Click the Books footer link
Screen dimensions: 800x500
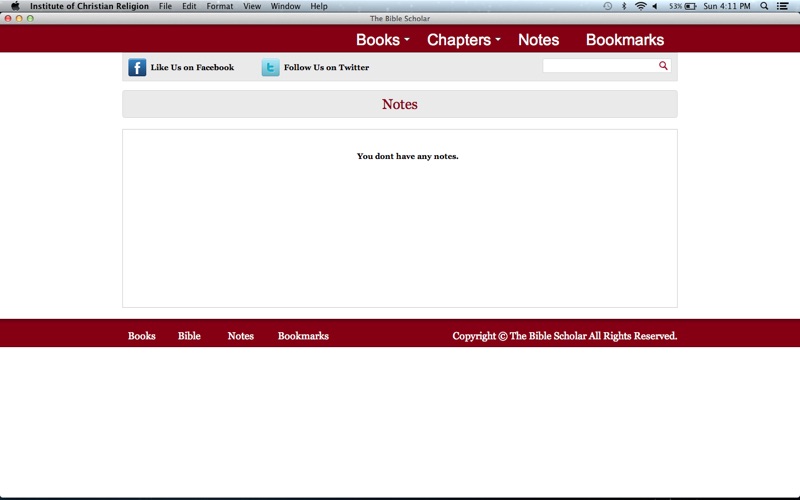tap(141, 336)
